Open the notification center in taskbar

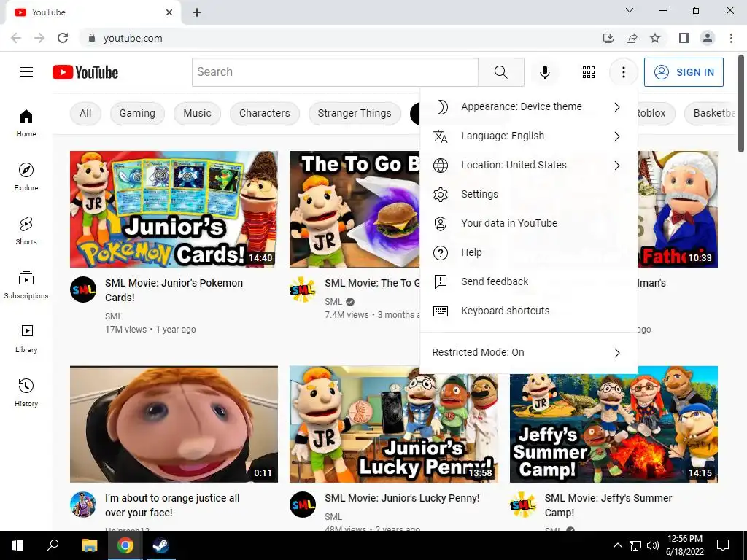point(723,545)
